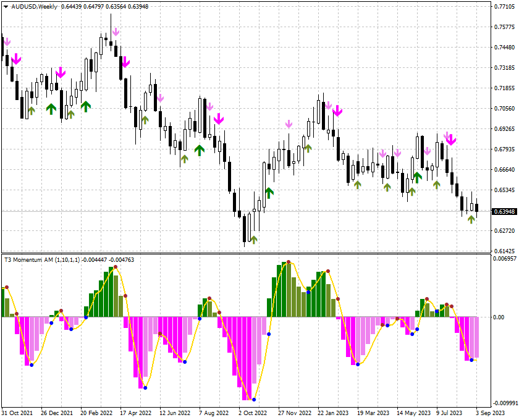Image resolution: width=519 pixels, height=420 pixels.
Task: Click price axis level 0.69265
Action: [x=504, y=128]
